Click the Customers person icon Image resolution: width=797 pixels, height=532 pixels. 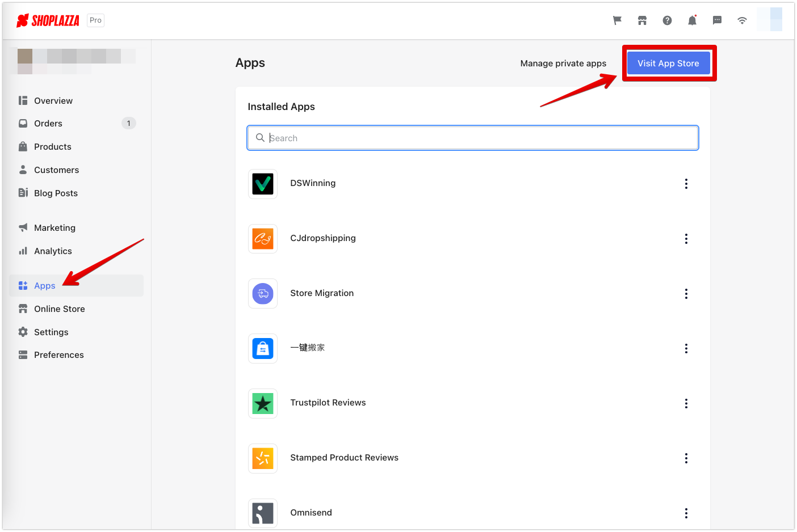23,170
